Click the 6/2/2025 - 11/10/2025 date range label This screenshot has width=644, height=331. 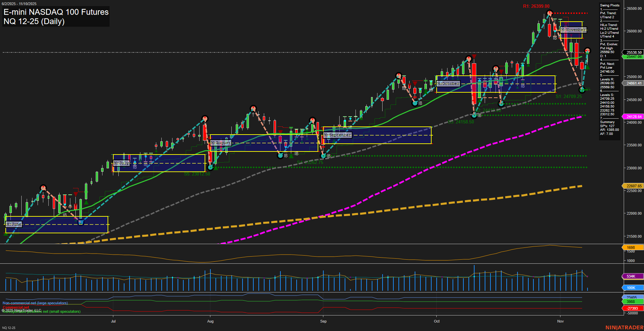pos(20,3)
